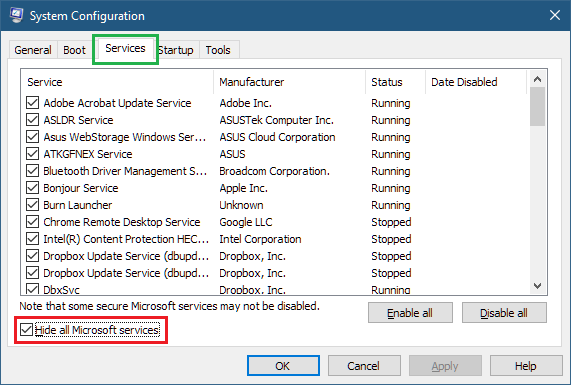
Task: Click the Broadcom Corporation. manufacturer text
Action: pos(274,171)
